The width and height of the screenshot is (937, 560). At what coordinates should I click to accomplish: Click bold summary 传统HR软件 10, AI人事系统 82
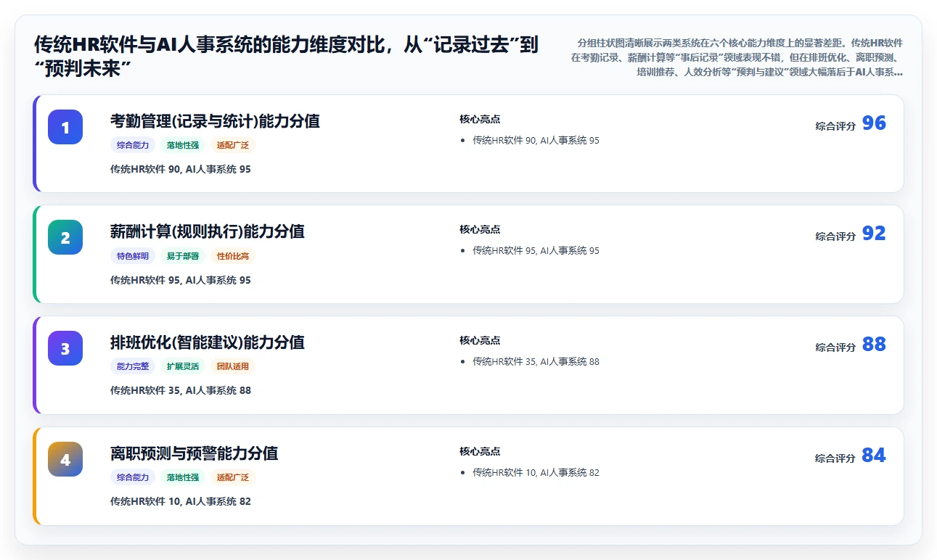pos(181,501)
